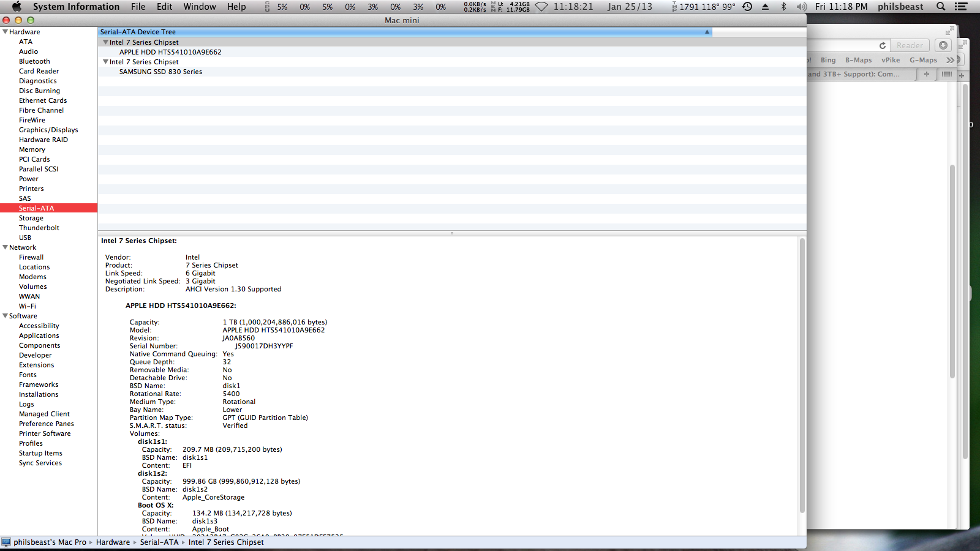Open the Time Machine status icon
Viewport: 980px width, 551px height.
(747, 7)
